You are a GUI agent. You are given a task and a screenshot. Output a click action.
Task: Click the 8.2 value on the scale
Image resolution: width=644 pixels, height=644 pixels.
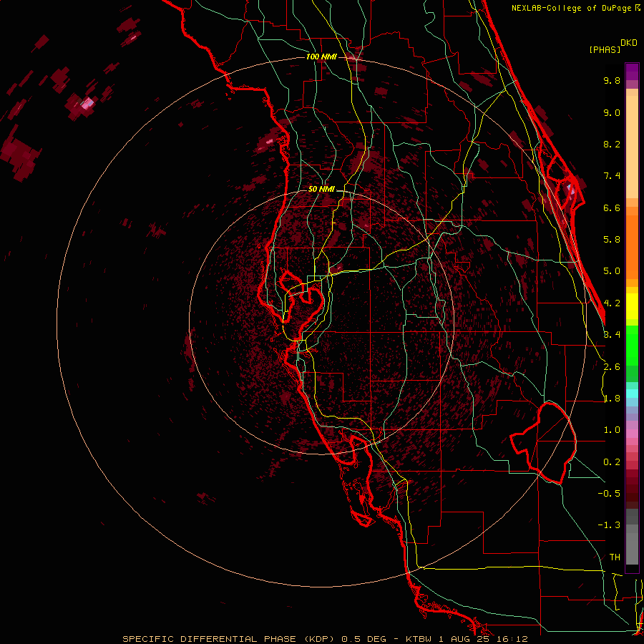coord(612,144)
